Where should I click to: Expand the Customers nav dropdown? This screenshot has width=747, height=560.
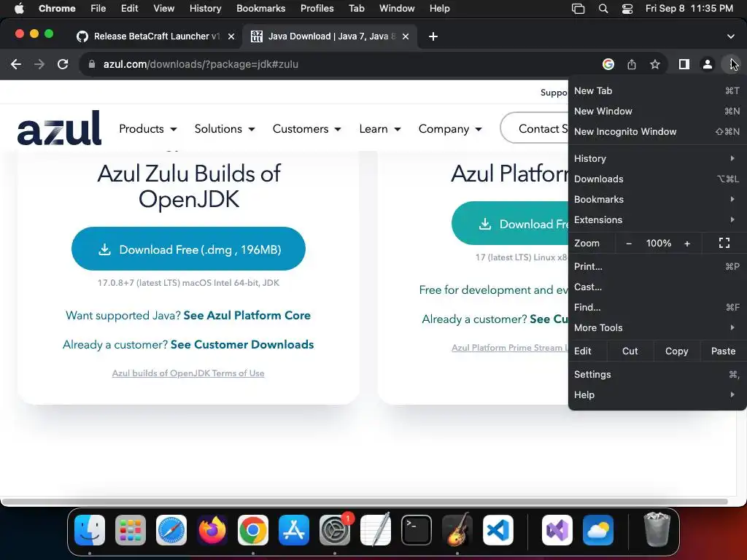[307, 128]
